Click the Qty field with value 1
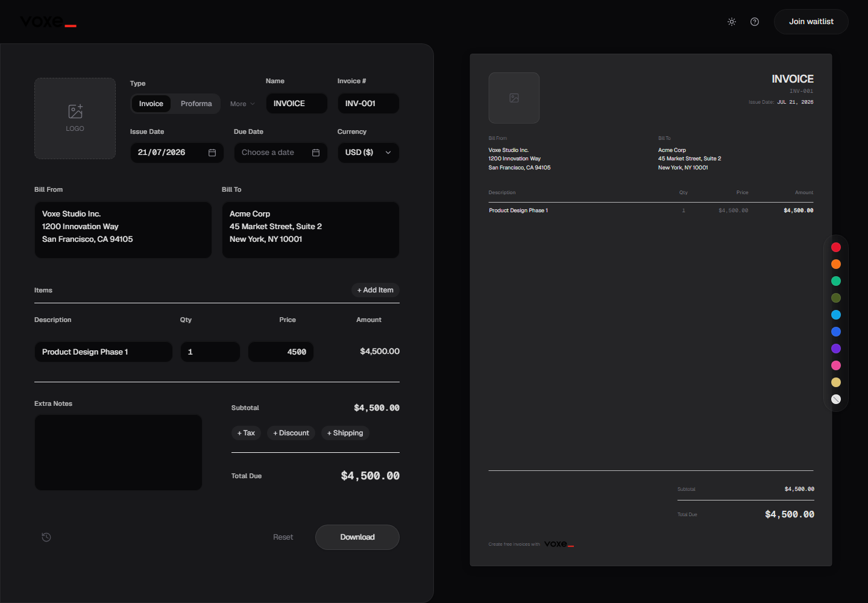 point(210,352)
